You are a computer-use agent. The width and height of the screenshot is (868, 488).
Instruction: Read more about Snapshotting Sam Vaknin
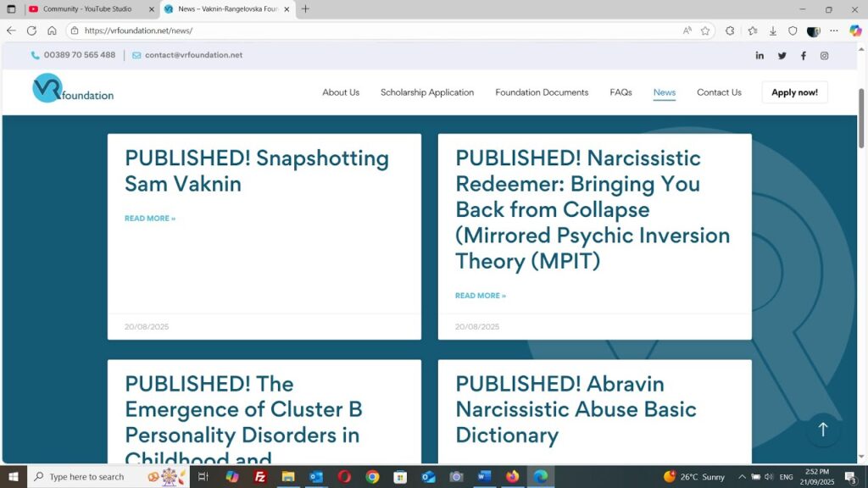(x=150, y=219)
